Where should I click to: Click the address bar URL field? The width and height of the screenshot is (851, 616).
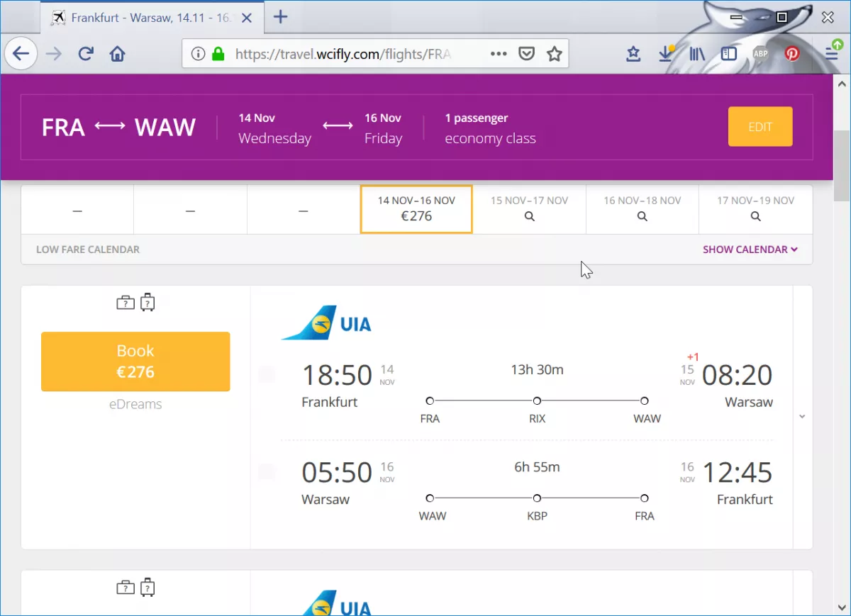click(343, 54)
